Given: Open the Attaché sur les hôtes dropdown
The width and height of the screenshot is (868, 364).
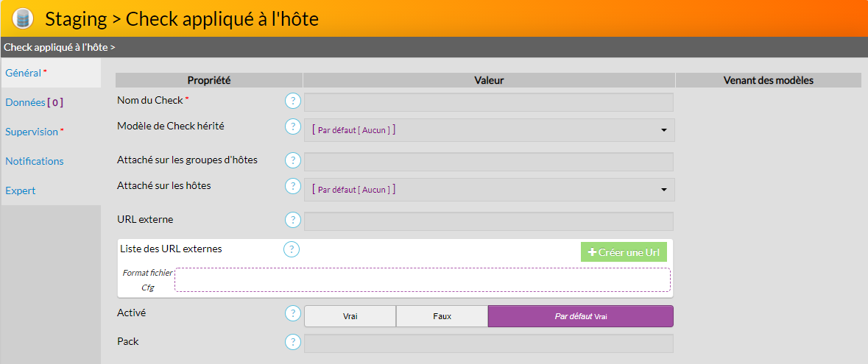Looking at the screenshot, I should click(489, 190).
